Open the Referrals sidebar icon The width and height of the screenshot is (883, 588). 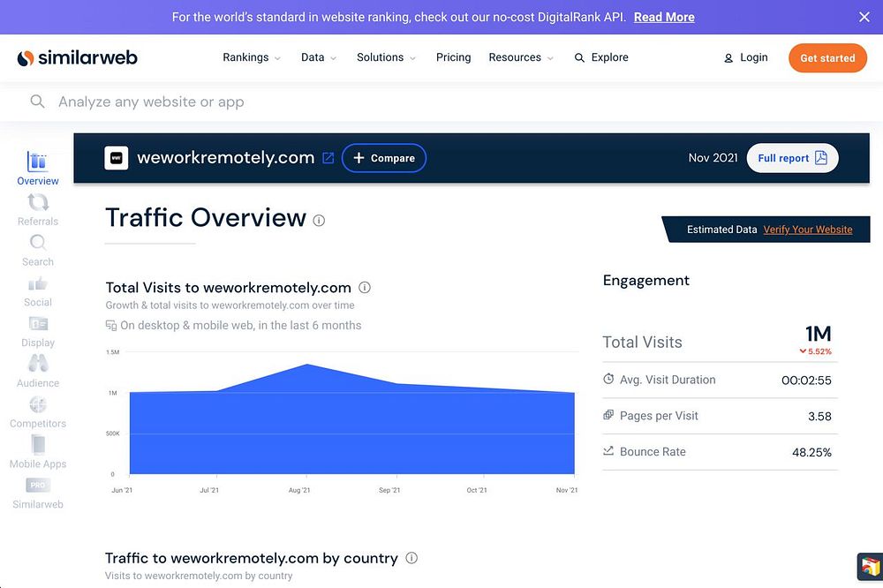pos(38,202)
